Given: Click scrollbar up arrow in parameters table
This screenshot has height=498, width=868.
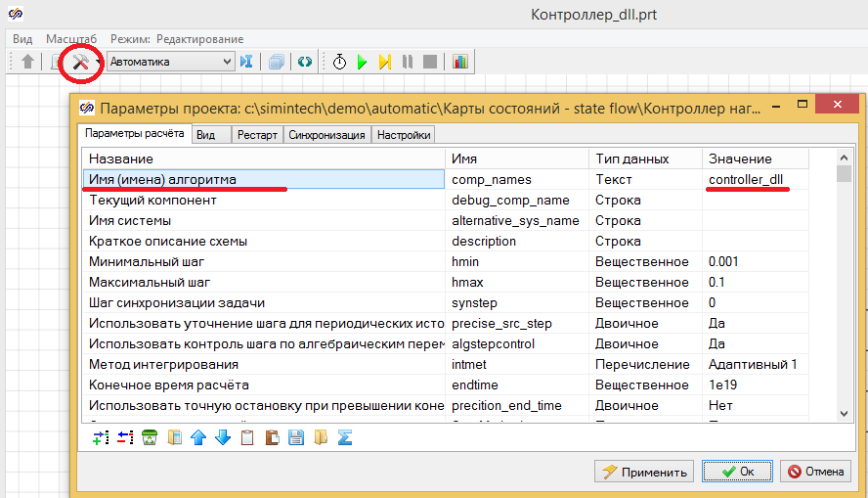Looking at the screenshot, I should (844, 158).
